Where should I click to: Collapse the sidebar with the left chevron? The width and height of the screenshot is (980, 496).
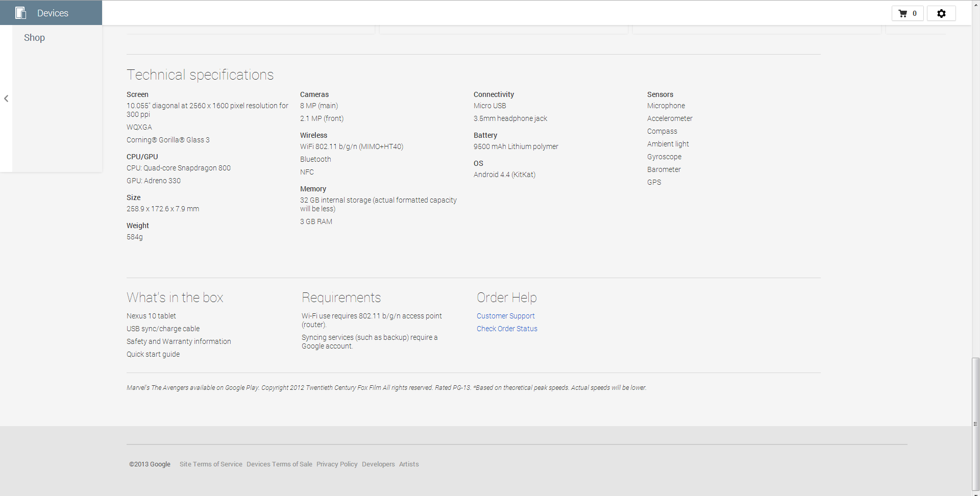point(6,98)
